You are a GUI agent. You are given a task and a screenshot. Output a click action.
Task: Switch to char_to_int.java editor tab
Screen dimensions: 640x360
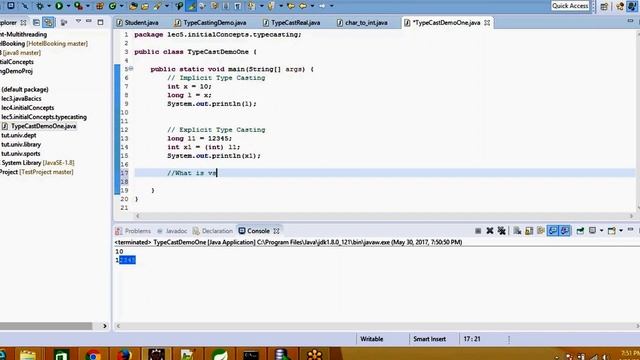pyautogui.click(x=362, y=23)
